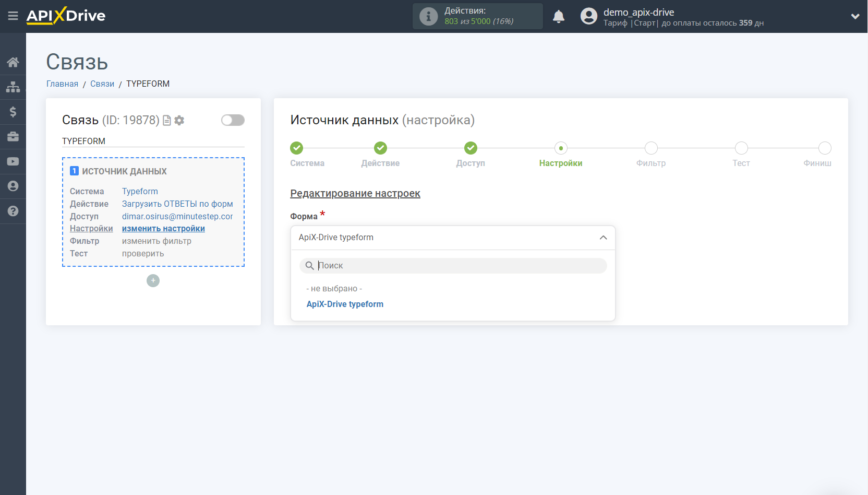Screen dimensions: 868x495
Task: Click the TYPEFORM connection name field
Action: pos(153,142)
